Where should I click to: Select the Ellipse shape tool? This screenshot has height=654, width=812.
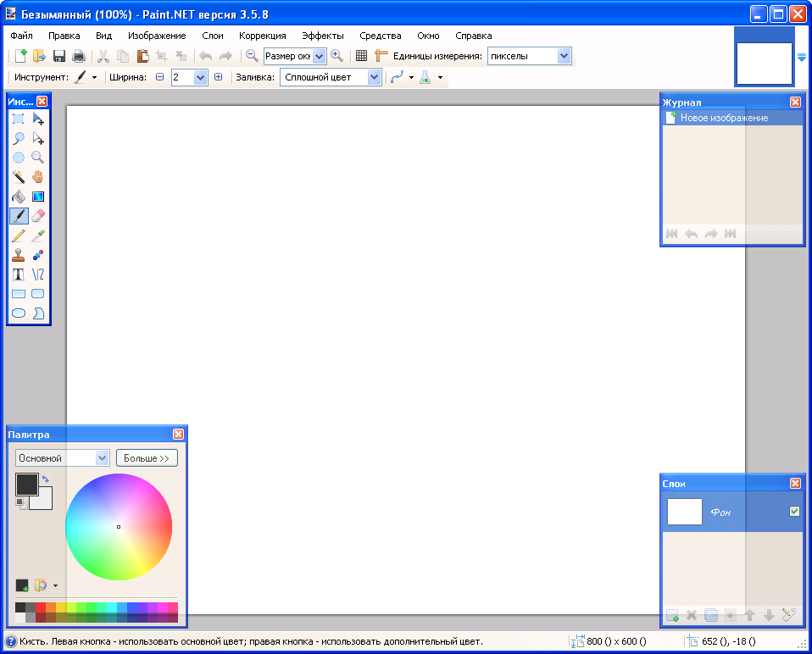tap(19, 313)
